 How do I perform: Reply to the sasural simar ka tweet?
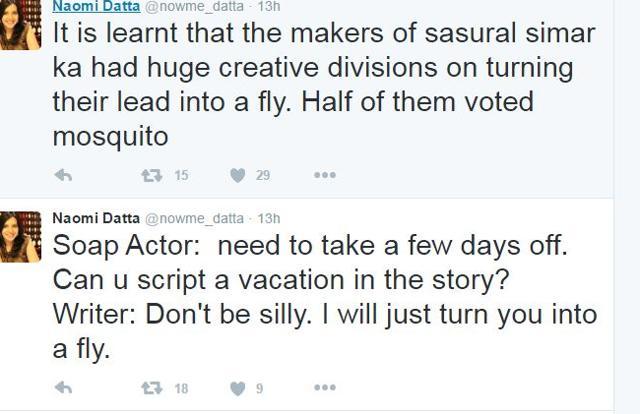(x=63, y=176)
